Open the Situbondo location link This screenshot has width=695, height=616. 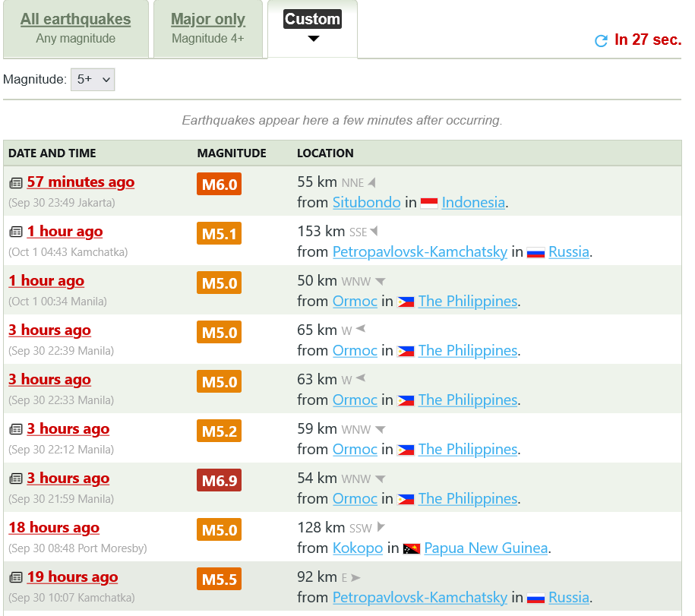click(366, 203)
